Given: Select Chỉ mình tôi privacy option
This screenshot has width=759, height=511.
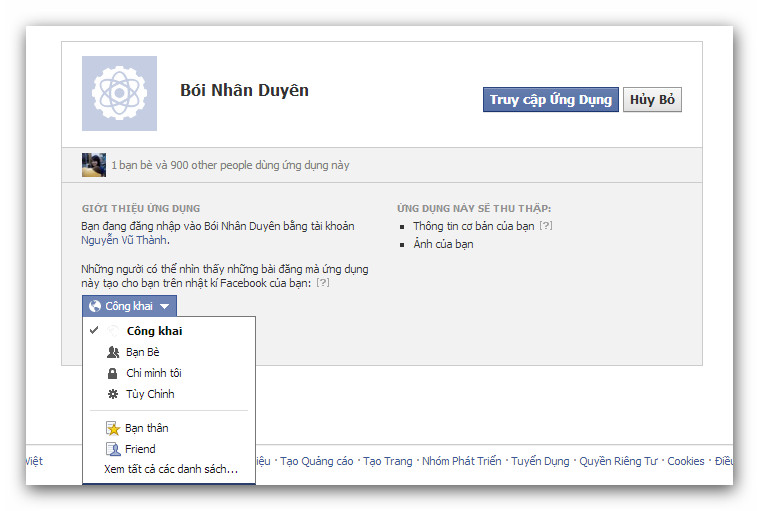Looking at the screenshot, I should click(x=169, y=373).
